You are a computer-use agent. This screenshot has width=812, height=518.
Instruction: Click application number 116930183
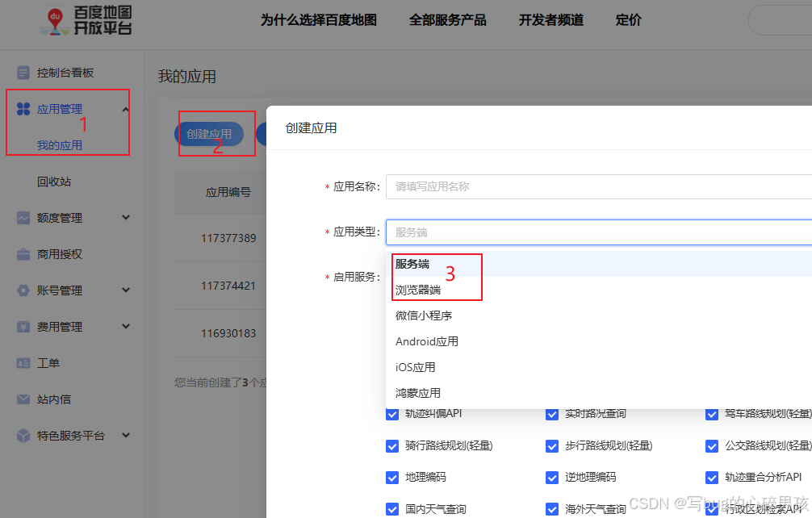point(228,333)
